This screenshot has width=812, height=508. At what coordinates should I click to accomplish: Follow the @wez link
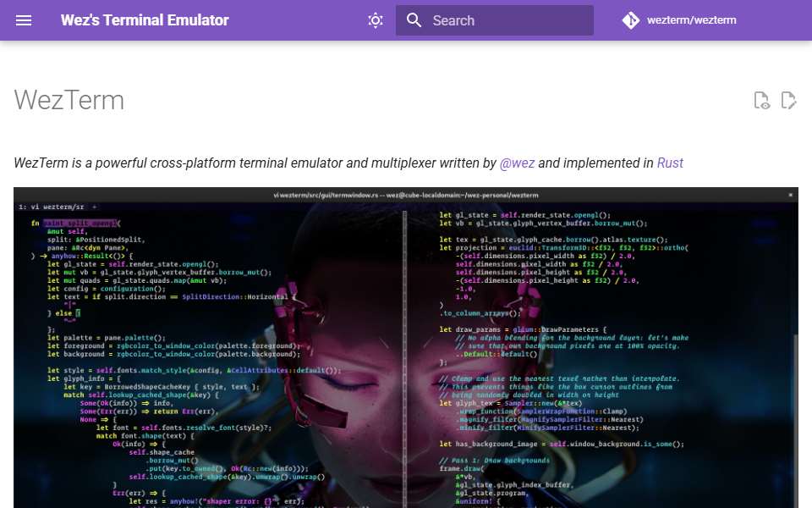pos(517,163)
